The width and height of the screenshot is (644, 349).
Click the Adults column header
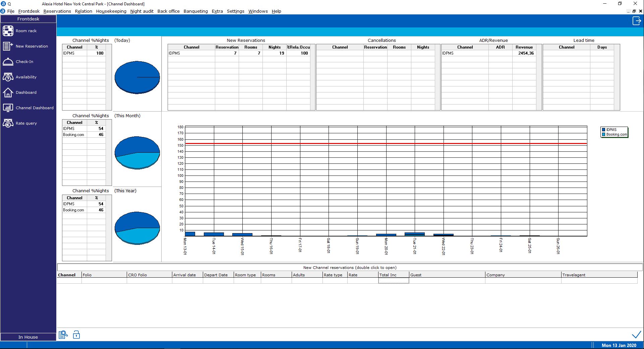pos(307,275)
